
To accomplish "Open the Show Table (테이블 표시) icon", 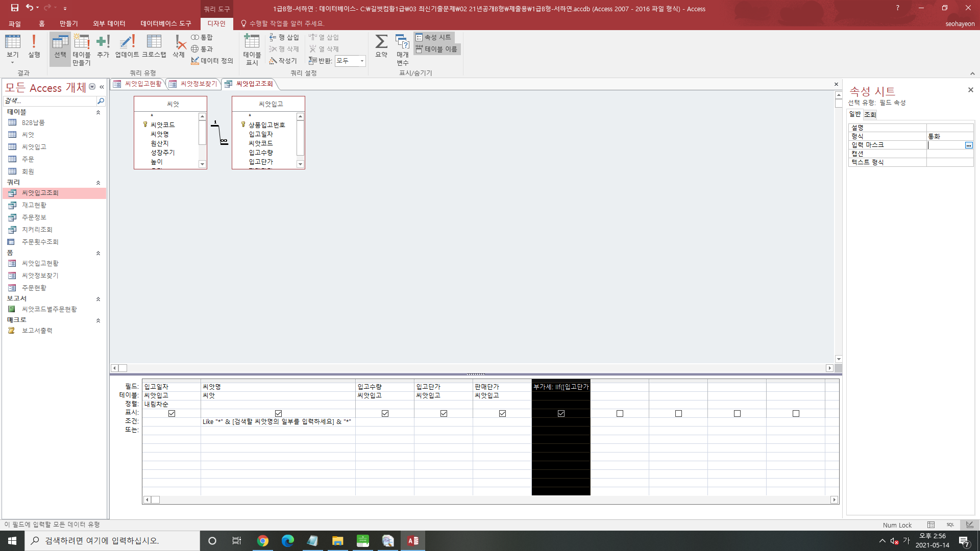I will pyautogui.click(x=252, y=49).
